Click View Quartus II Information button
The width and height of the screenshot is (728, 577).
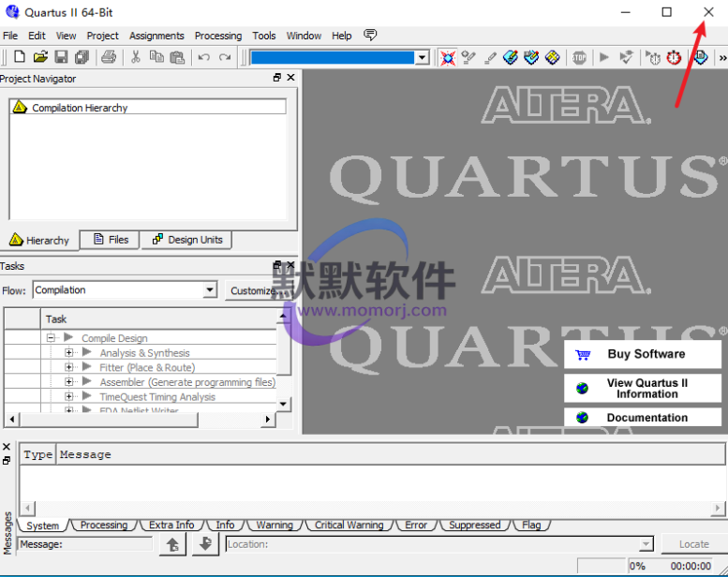pos(643,388)
